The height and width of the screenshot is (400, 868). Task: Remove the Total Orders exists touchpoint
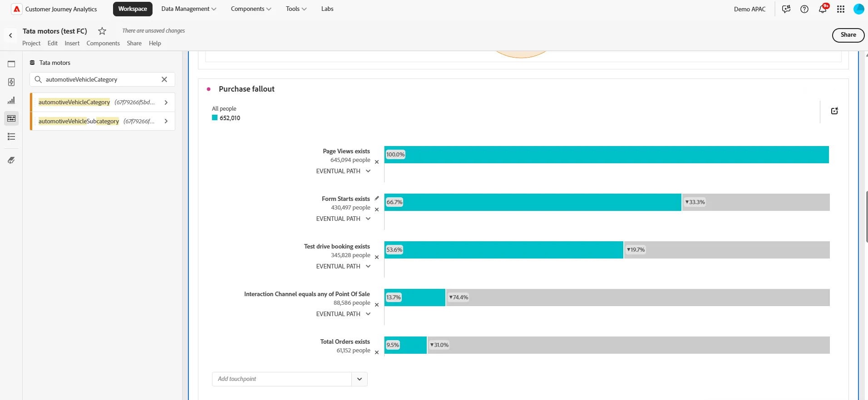click(377, 352)
